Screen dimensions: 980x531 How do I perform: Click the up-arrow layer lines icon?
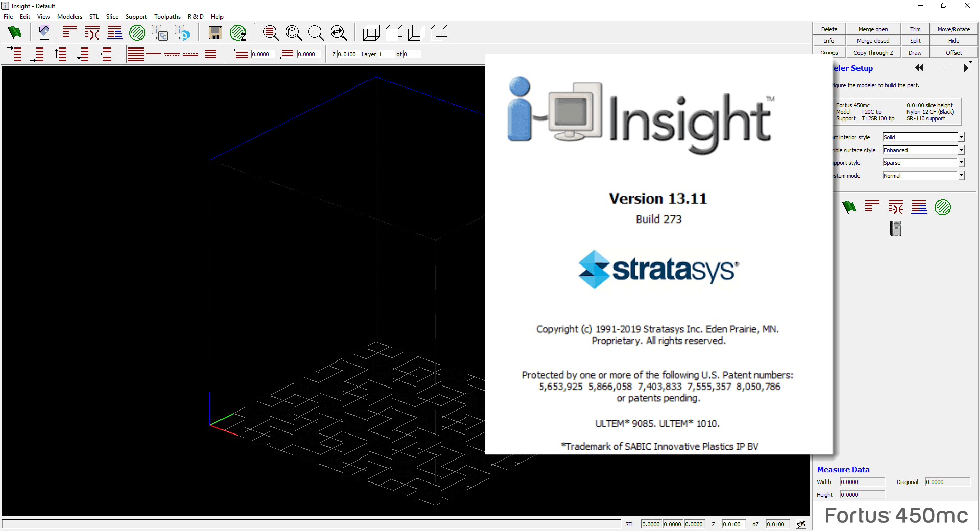[x=60, y=54]
